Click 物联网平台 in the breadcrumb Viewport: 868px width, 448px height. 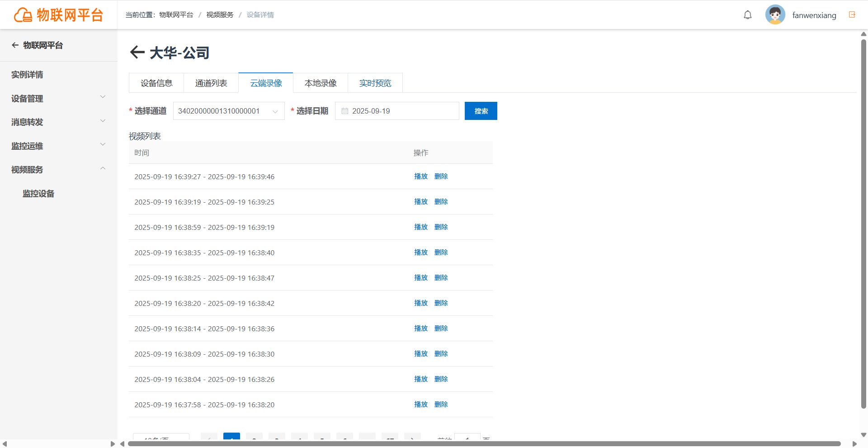[x=176, y=15]
